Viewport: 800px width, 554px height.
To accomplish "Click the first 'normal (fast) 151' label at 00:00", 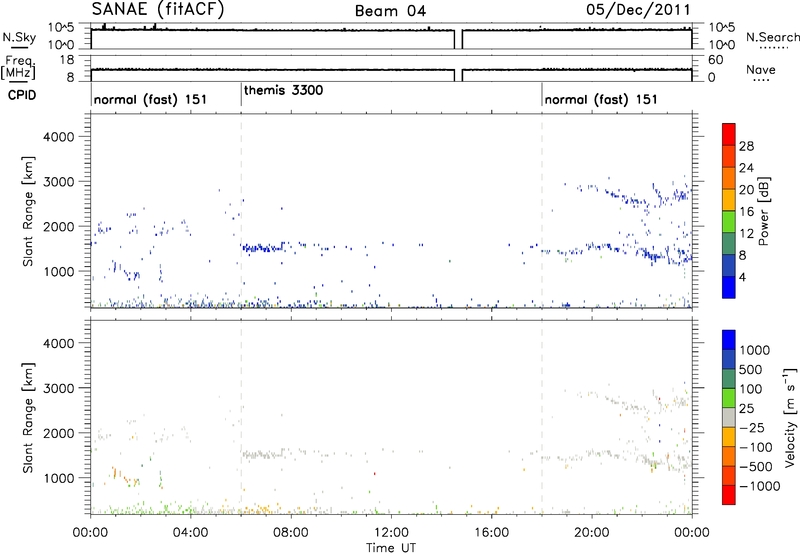I will pos(151,99).
